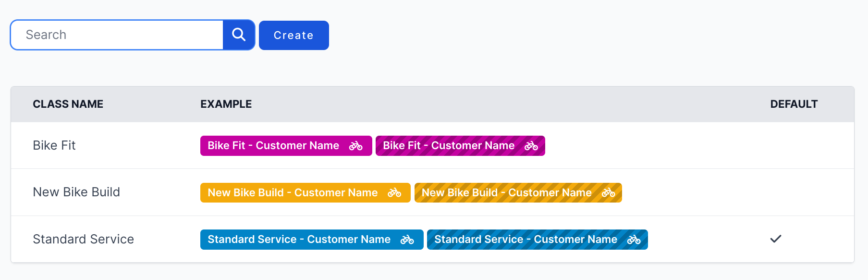Select the bike icon on solid New Bike Build badge
The height and width of the screenshot is (280, 868).
click(x=395, y=192)
